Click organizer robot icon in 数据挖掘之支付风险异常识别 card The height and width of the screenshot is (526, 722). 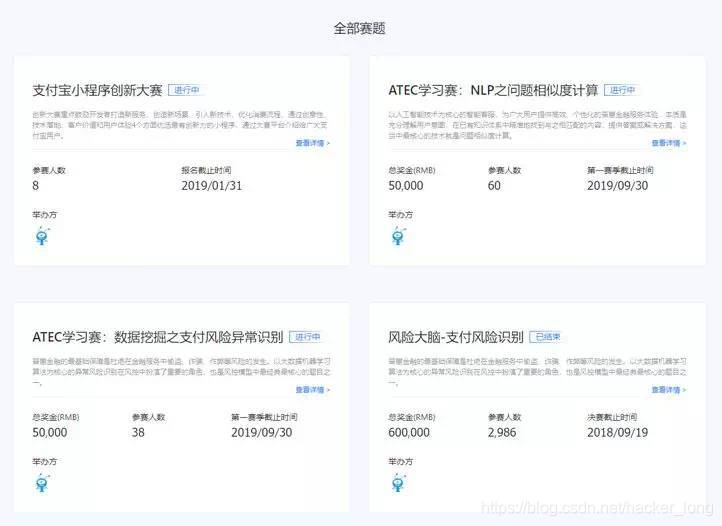pos(42,483)
